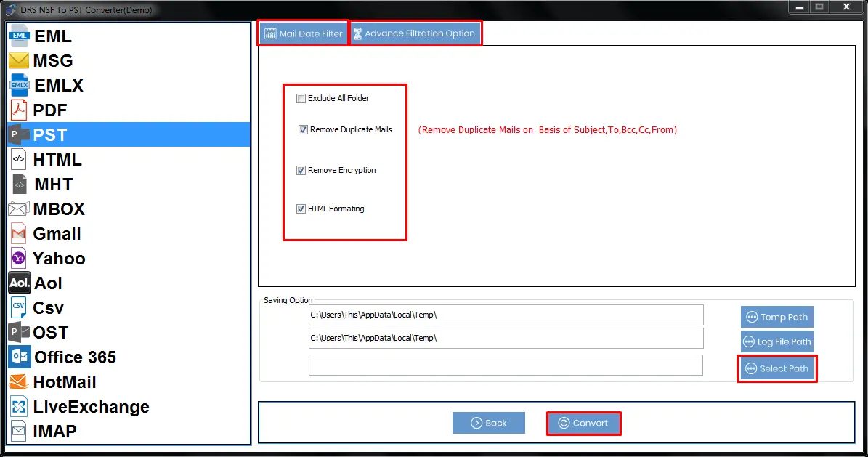
Task: Select the EMLX format label
Action: tap(59, 86)
